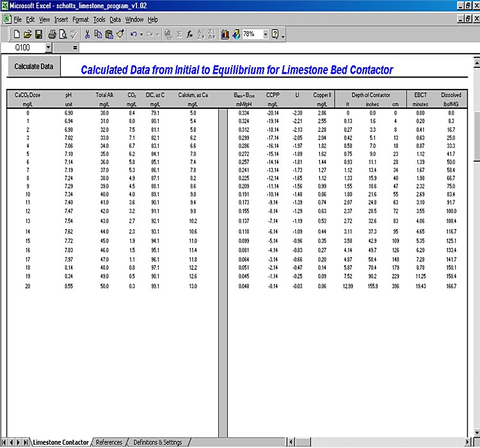Click the Sort Ascending icon
This screenshot has width=480, height=448.
pos(201,34)
